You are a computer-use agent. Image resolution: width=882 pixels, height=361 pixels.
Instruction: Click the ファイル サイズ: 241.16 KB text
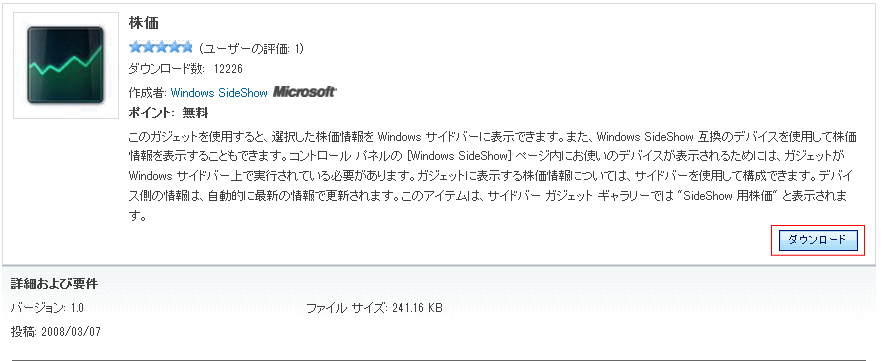[x=374, y=308]
